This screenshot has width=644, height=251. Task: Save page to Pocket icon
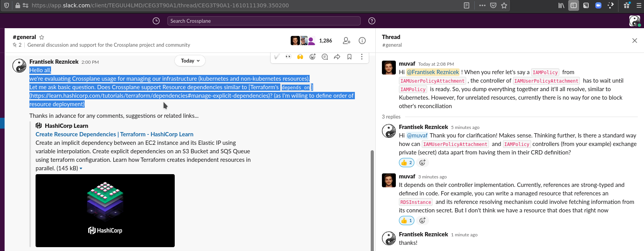coord(493,5)
